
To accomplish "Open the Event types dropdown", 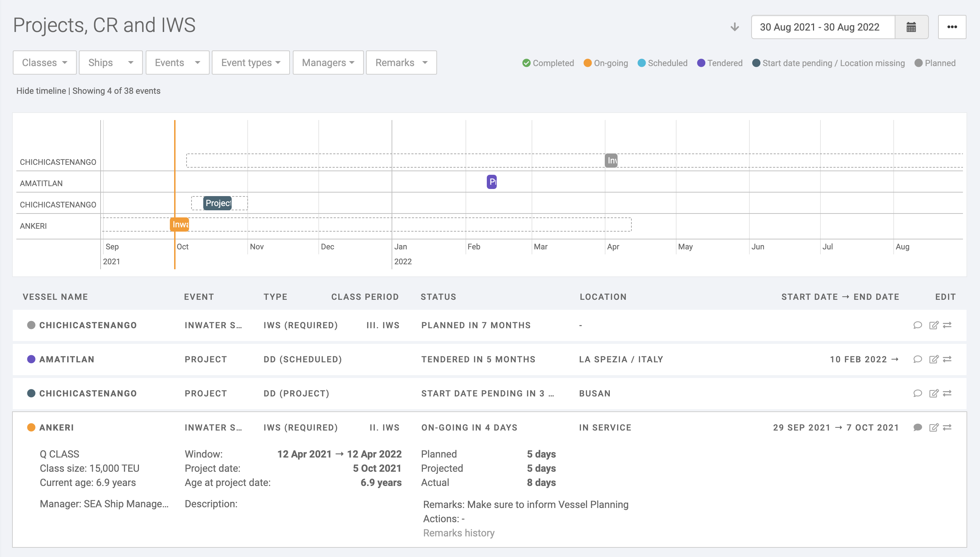I will pos(251,63).
